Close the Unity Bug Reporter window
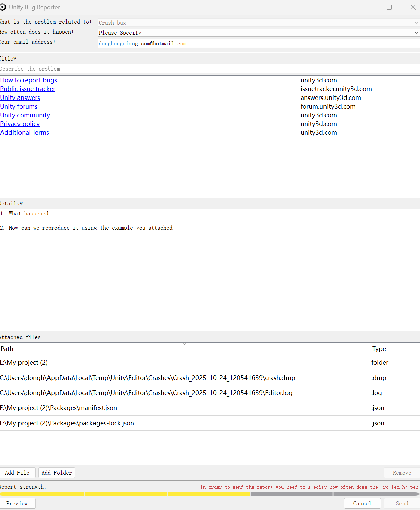 (413, 7)
